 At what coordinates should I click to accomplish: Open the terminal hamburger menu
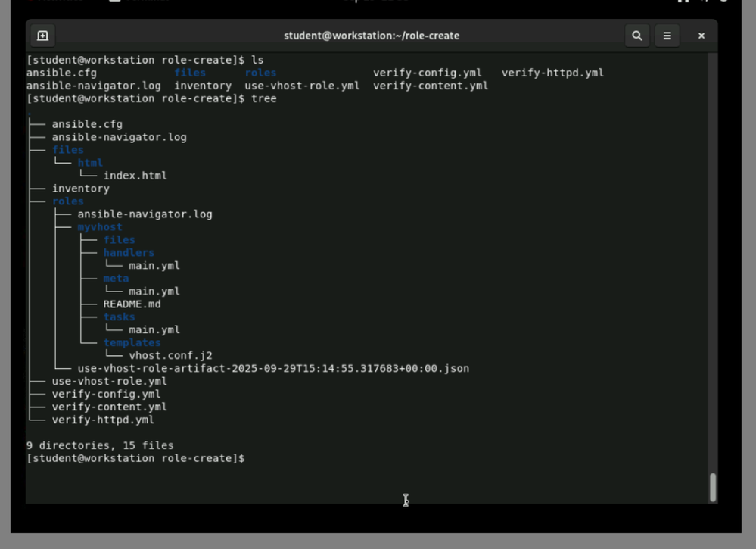pos(667,36)
